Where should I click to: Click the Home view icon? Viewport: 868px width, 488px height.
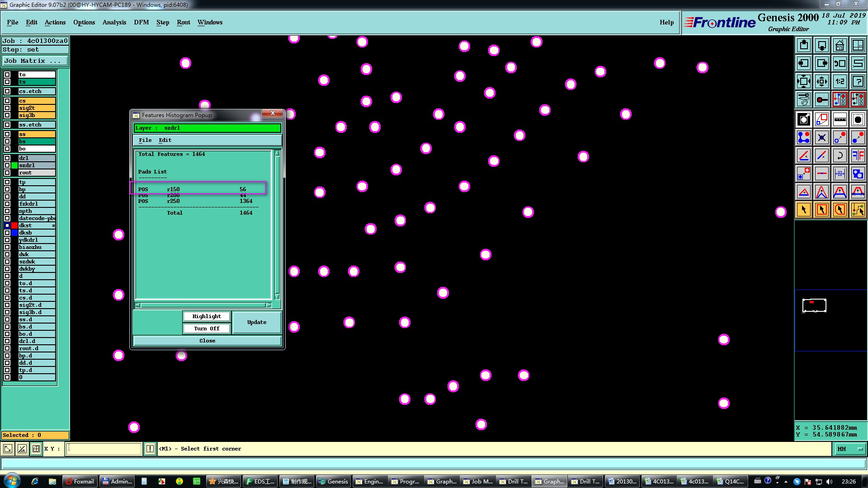click(840, 45)
